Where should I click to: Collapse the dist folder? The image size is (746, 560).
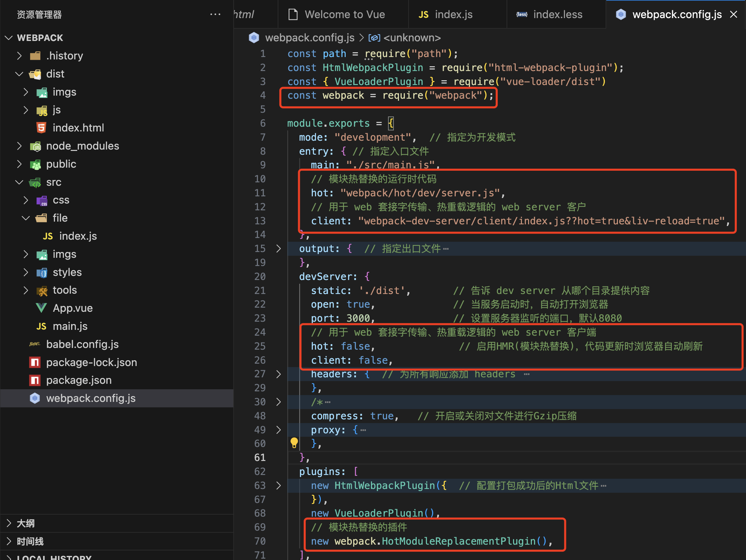click(x=19, y=74)
